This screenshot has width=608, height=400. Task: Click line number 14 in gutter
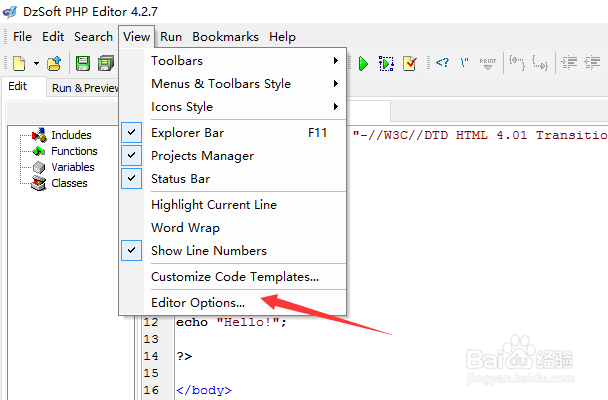(151, 356)
